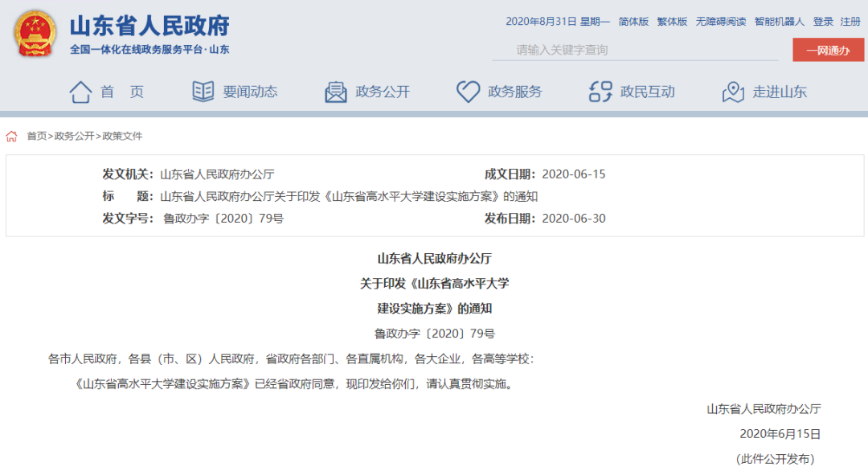Click the paragraph ending 请认真贯彻实施
This screenshot has height=475, width=868.
pos(294,383)
